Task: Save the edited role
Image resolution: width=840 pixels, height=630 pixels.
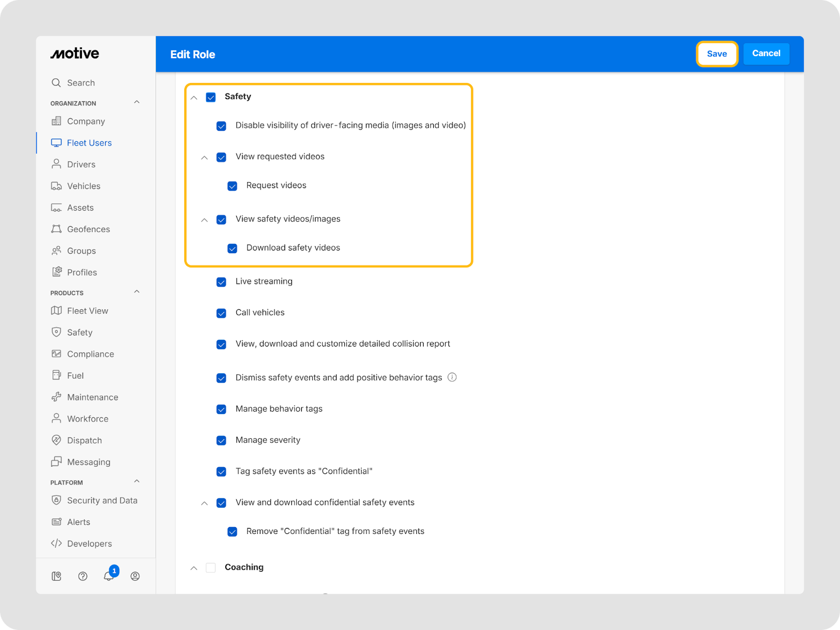Action: 717,54
